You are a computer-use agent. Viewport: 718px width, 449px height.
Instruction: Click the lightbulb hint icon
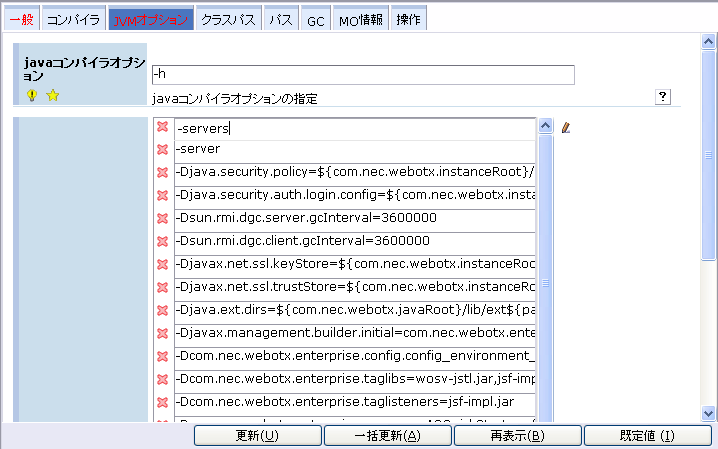pyautogui.click(x=31, y=96)
